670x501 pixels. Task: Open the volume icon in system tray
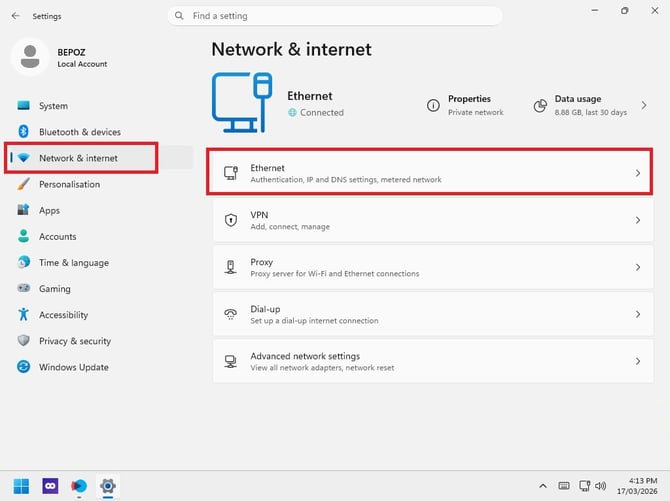[600, 486]
